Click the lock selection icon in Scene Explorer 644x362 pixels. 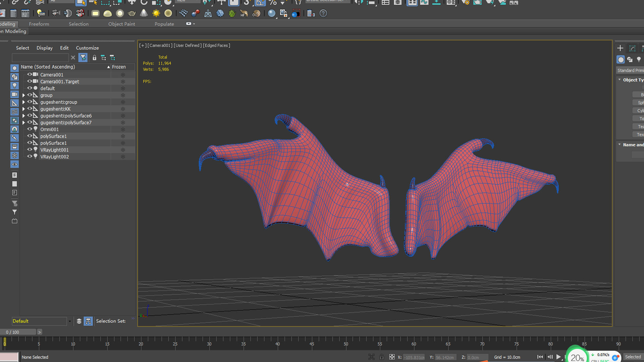click(x=95, y=58)
